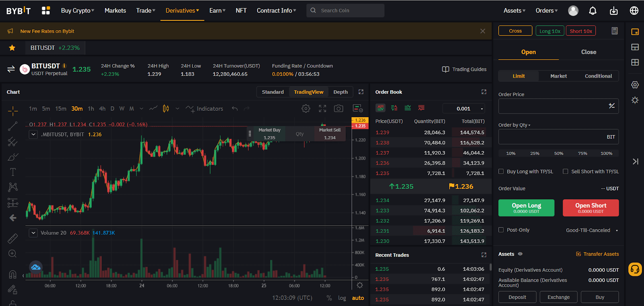Collapse order panel arrow in sidebar
Screen dimensions: 644x306
click(x=635, y=161)
